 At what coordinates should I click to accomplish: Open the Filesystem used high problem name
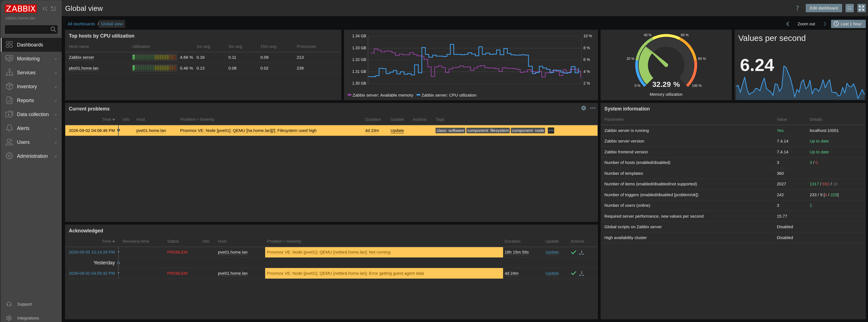click(x=248, y=131)
